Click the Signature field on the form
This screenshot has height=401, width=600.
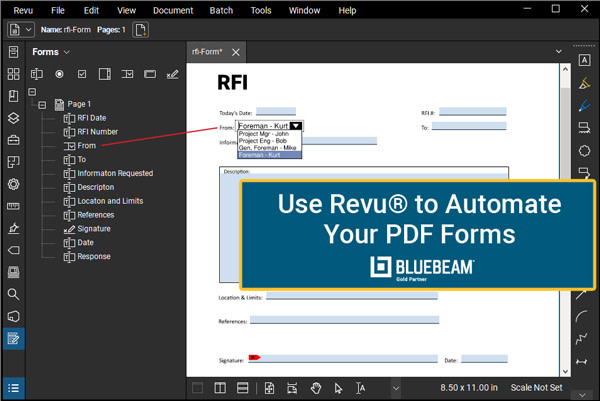(x=343, y=359)
